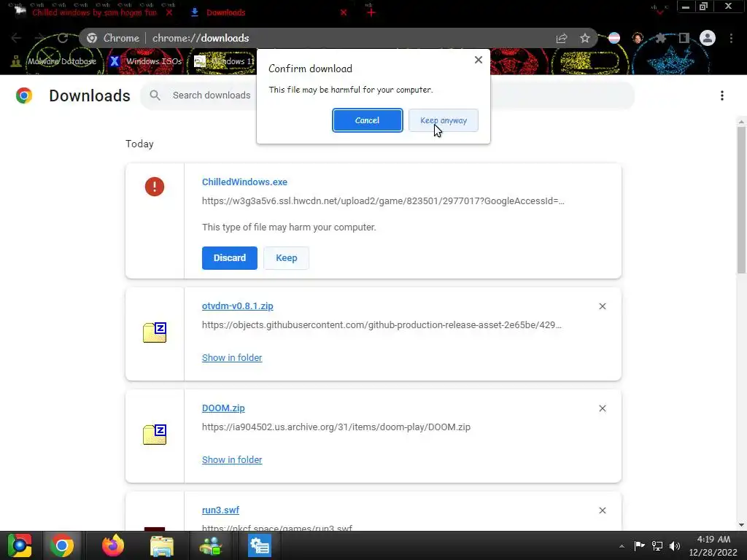Open the profile avatar menu
This screenshot has width=747, height=560.
708,38
